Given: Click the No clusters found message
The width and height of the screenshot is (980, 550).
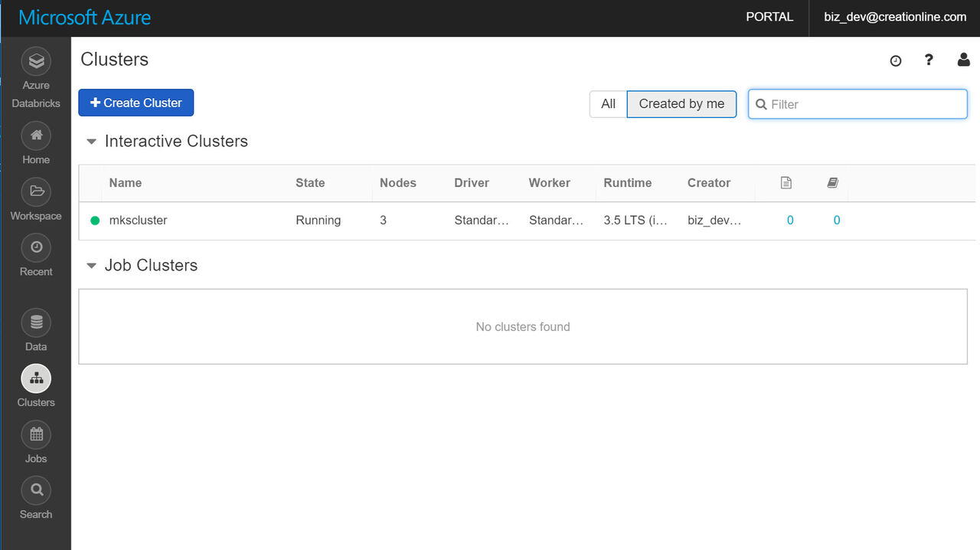Looking at the screenshot, I should click(x=523, y=327).
